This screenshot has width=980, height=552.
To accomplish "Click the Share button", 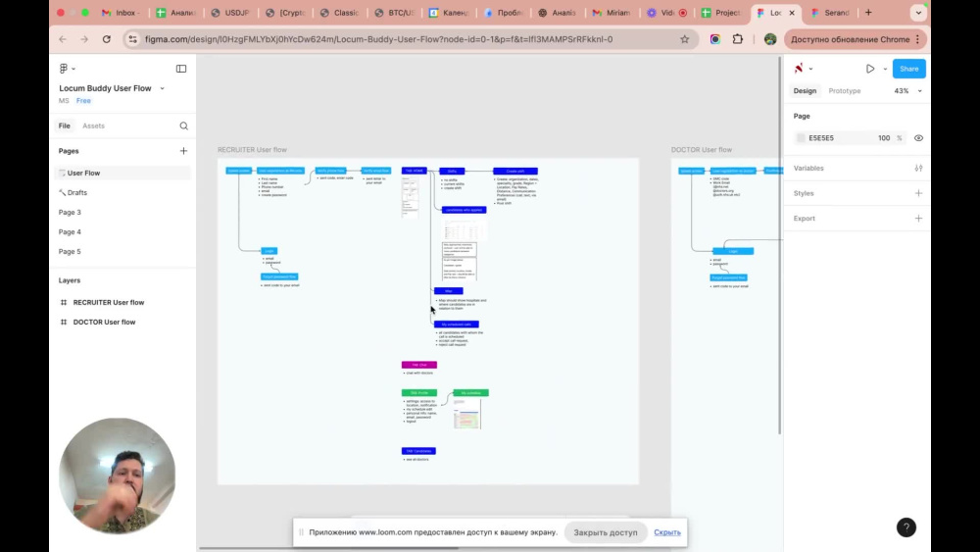I will tap(908, 69).
